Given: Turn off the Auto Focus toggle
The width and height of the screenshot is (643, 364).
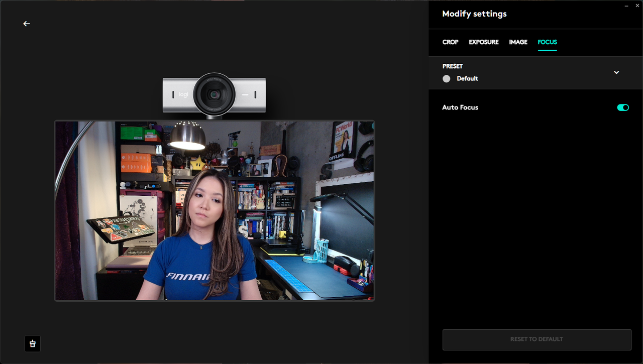Looking at the screenshot, I should pyautogui.click(x=623, y=107).
